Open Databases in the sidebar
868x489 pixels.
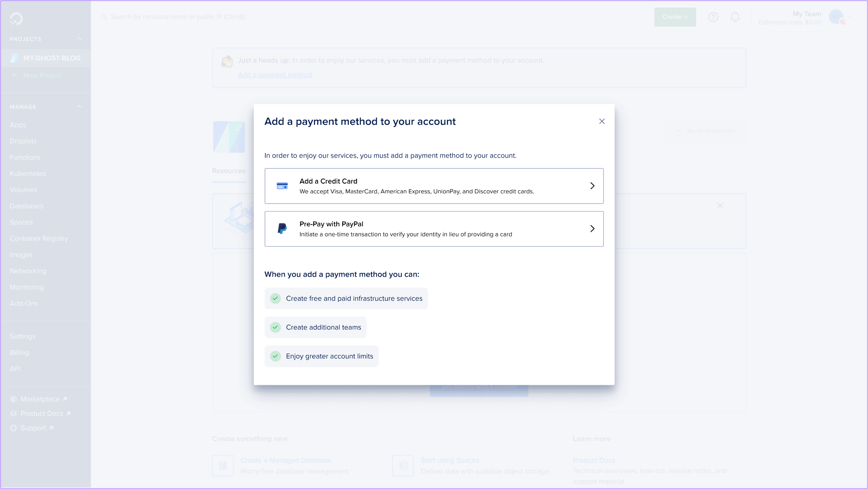(26, 206)
